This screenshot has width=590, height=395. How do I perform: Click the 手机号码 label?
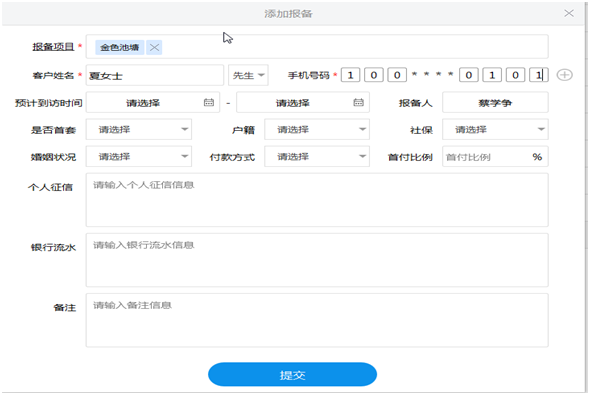[x=309, y=75]
